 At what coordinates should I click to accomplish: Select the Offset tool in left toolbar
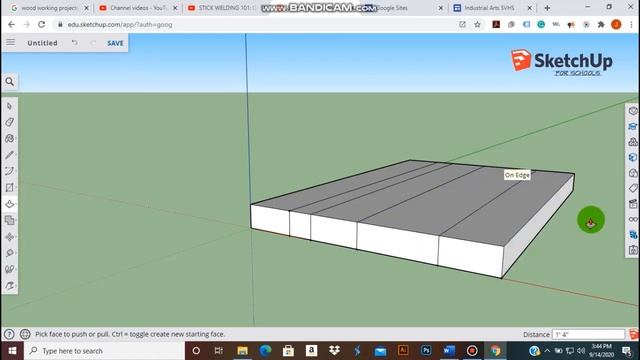tap(9, 220)
